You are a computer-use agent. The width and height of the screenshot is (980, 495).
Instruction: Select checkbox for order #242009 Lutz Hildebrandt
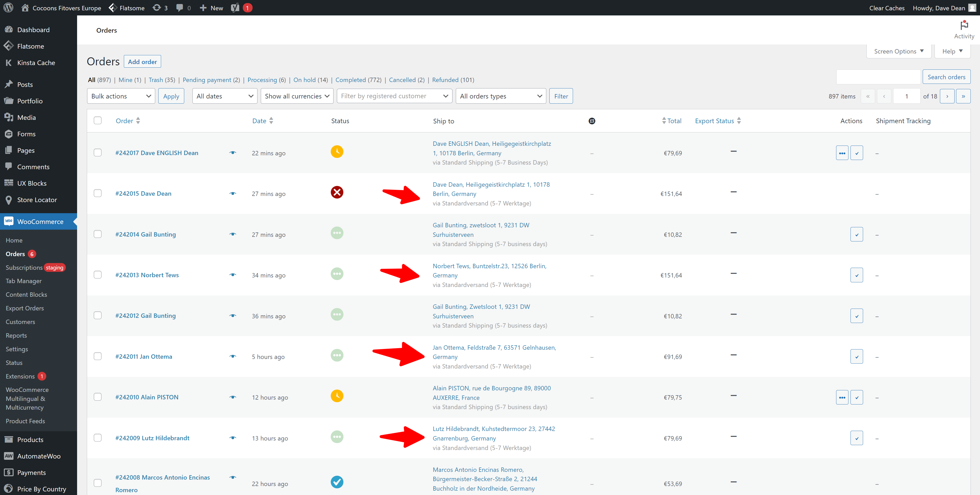pos(98,438)
